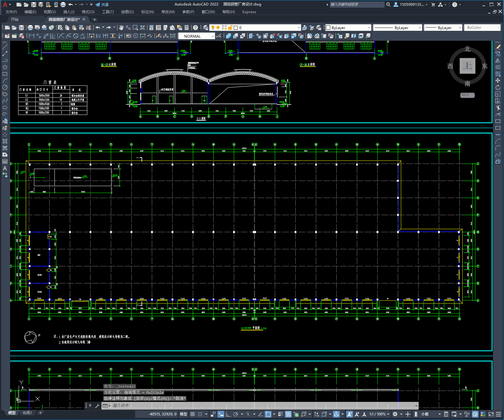Image resolution: width=504 pixels, height=420 pixels.
Task: Select the Pan hand tool
Action: tap(121, 28)
